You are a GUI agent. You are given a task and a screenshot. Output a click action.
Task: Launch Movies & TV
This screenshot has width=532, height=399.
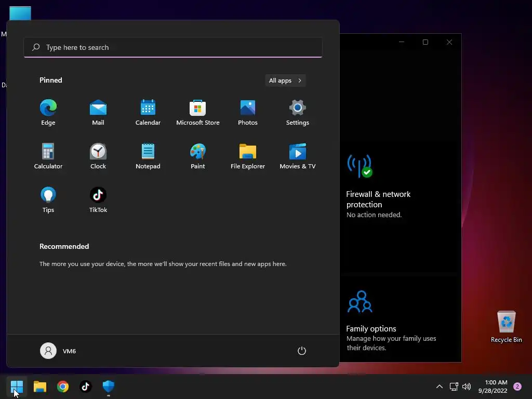298,156
